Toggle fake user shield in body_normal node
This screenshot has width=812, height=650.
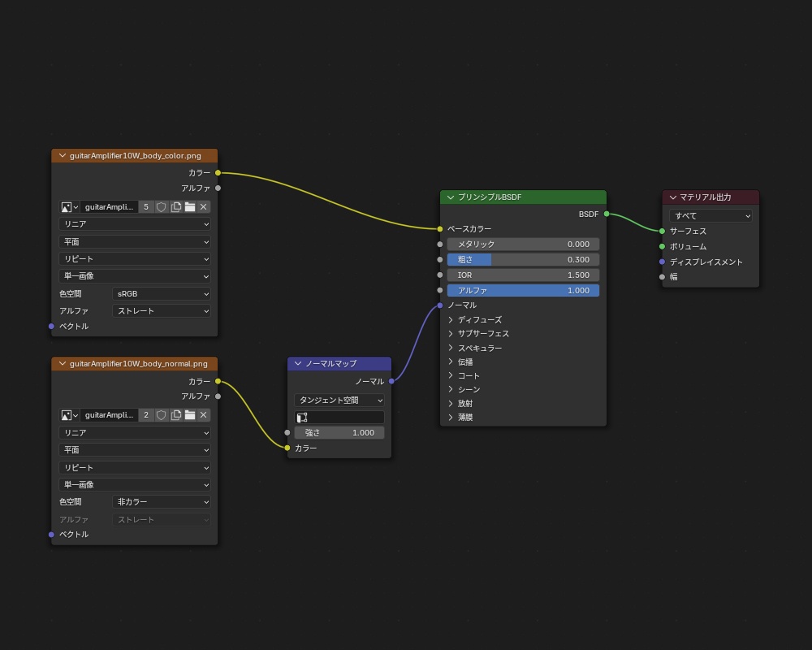[161, 415]
